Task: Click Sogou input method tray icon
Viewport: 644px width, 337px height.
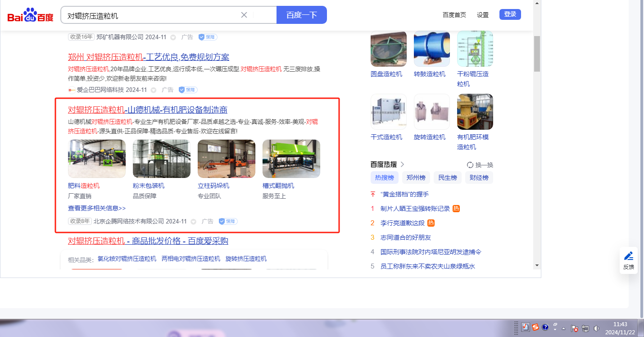Action: tap(535, 328)
